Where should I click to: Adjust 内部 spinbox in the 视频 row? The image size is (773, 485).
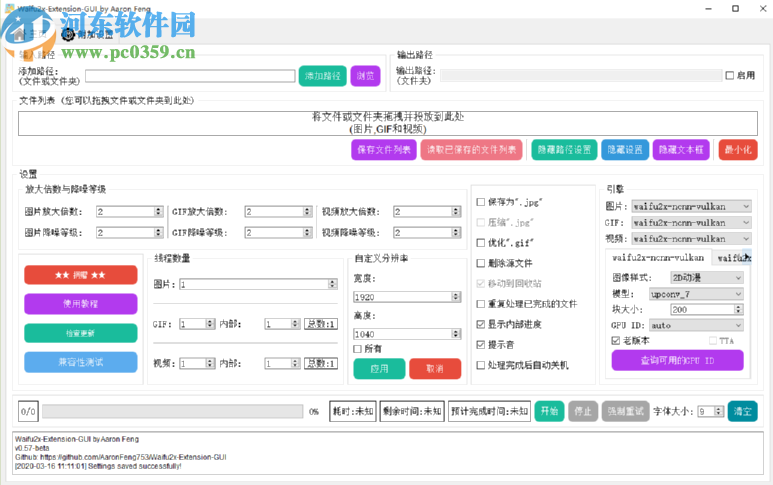click(x=282, y=363)
